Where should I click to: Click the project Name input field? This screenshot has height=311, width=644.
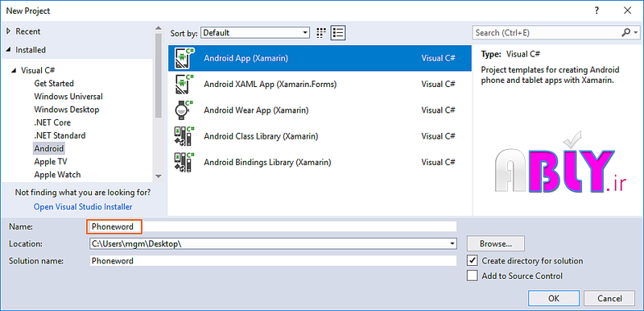pyautogui.click(x=273, y=226)
